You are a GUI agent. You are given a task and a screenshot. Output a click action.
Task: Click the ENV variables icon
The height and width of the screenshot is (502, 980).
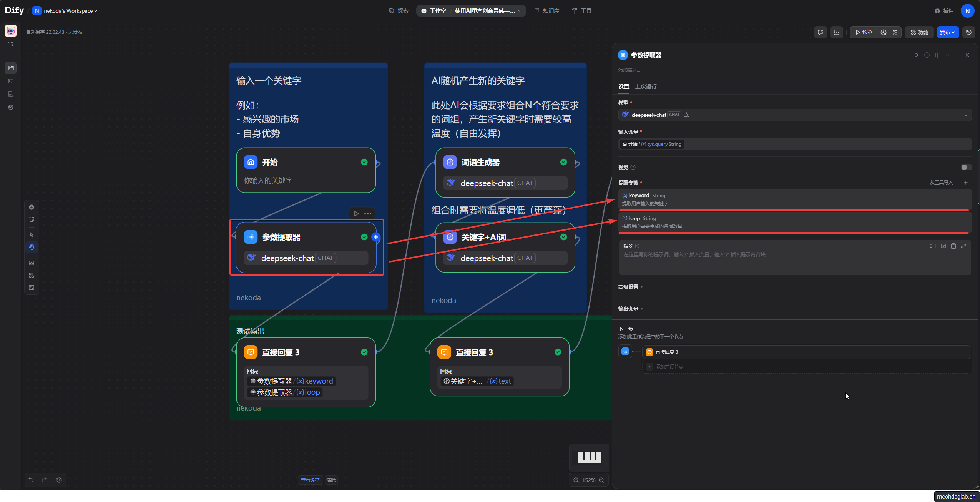(x=836, y=32)
